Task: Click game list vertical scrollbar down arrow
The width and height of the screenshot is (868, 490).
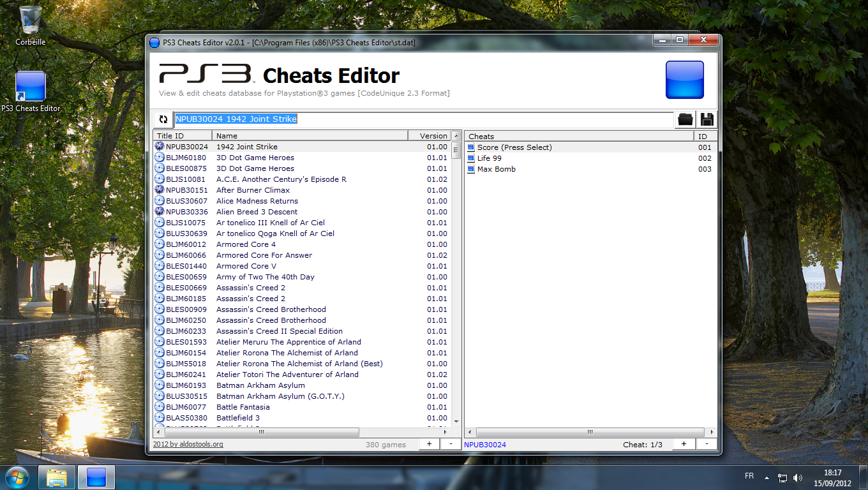Action: [x=456, y=422]
